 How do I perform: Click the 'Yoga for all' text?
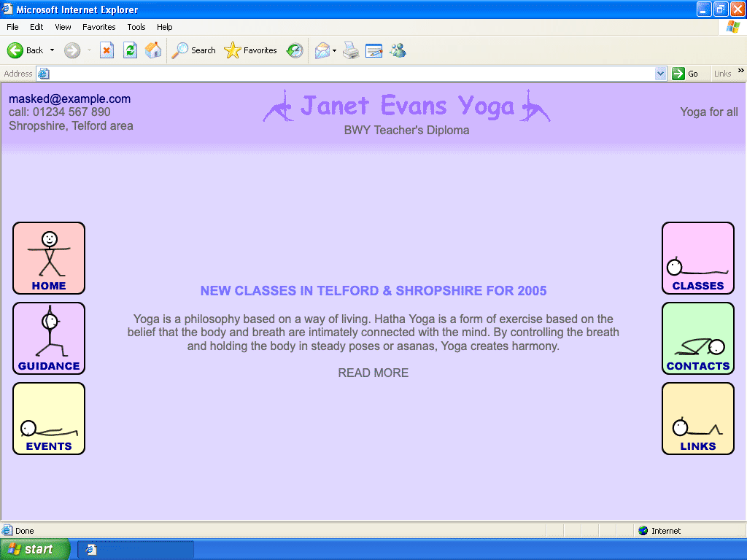click(709, 112)
